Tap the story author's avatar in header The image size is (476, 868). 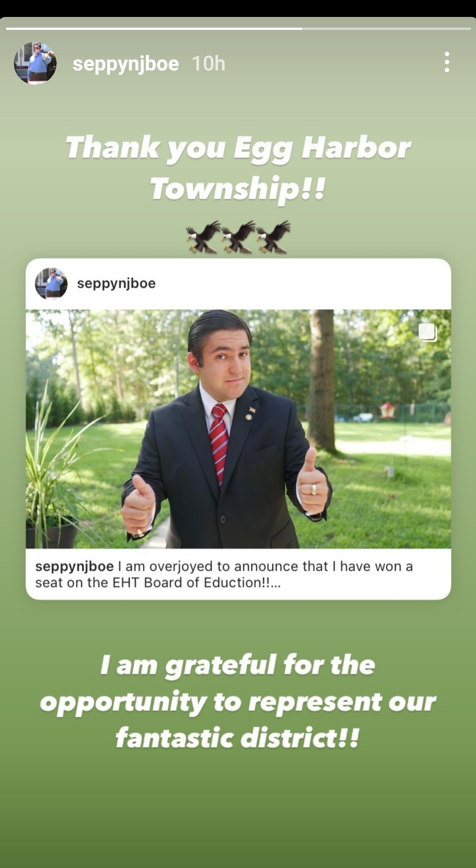pyautogui.click(x=35, y=63)
